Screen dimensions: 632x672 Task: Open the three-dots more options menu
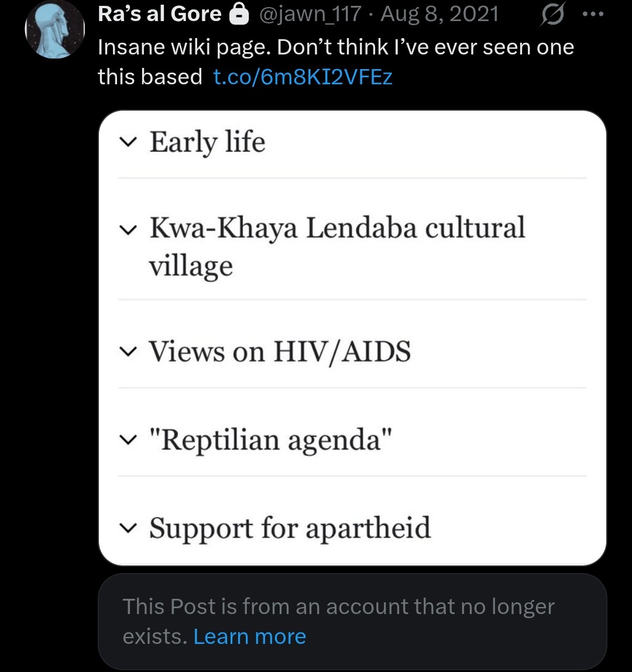[593, 14]
